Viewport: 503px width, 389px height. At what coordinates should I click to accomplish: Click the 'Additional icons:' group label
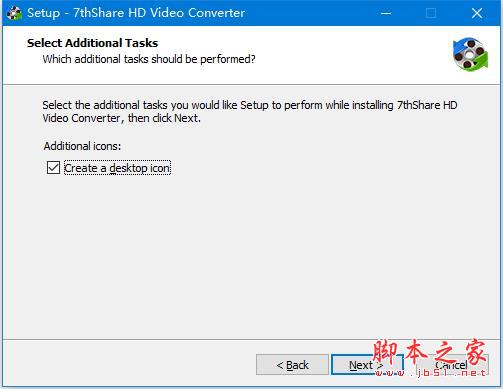click(x=82, y=146)
